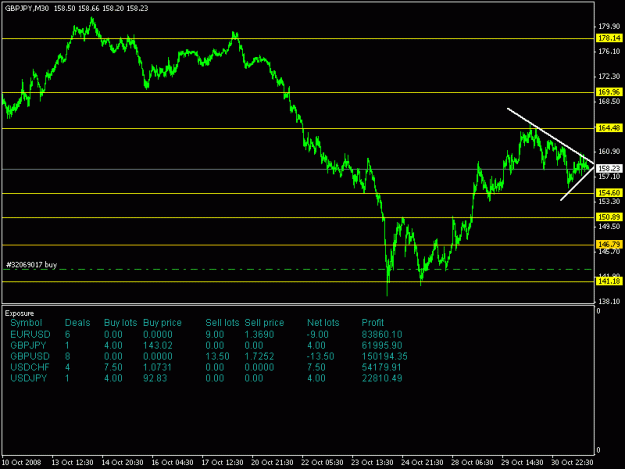Click the 179.90 price scale value
Image resolution: width=625 pixels, height=469 pixels.
point(609,26)
